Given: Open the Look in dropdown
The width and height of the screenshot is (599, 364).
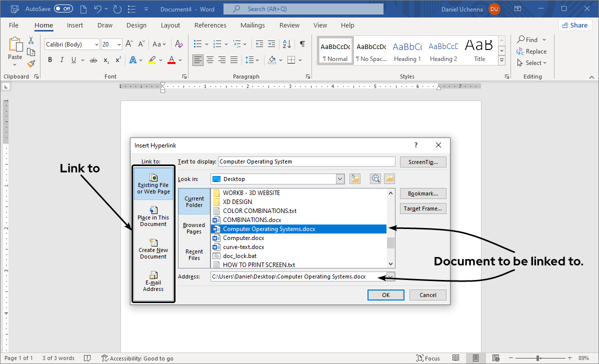Looking at the screenshot, I should 339,178.
